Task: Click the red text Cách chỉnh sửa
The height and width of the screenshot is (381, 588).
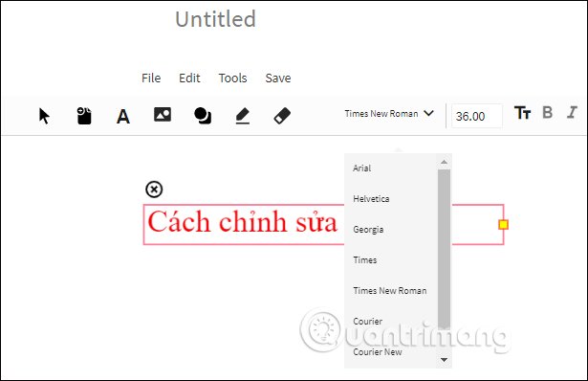Action: 243,221
